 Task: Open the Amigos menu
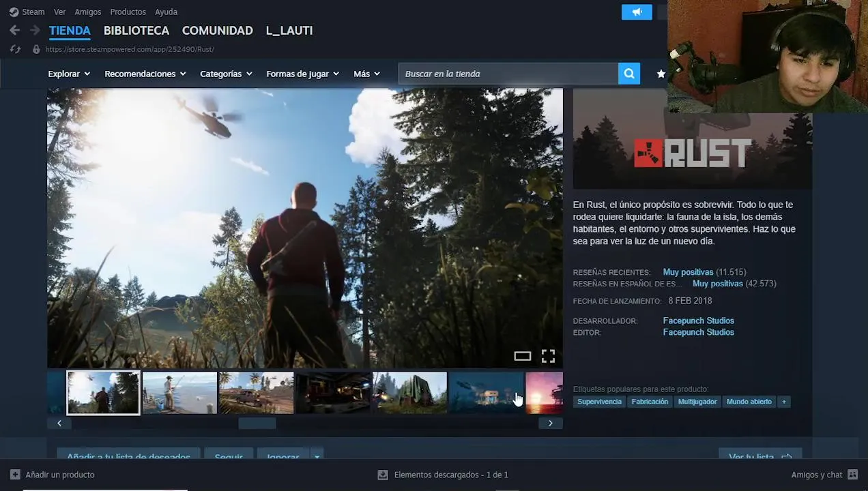pos(88,12)
